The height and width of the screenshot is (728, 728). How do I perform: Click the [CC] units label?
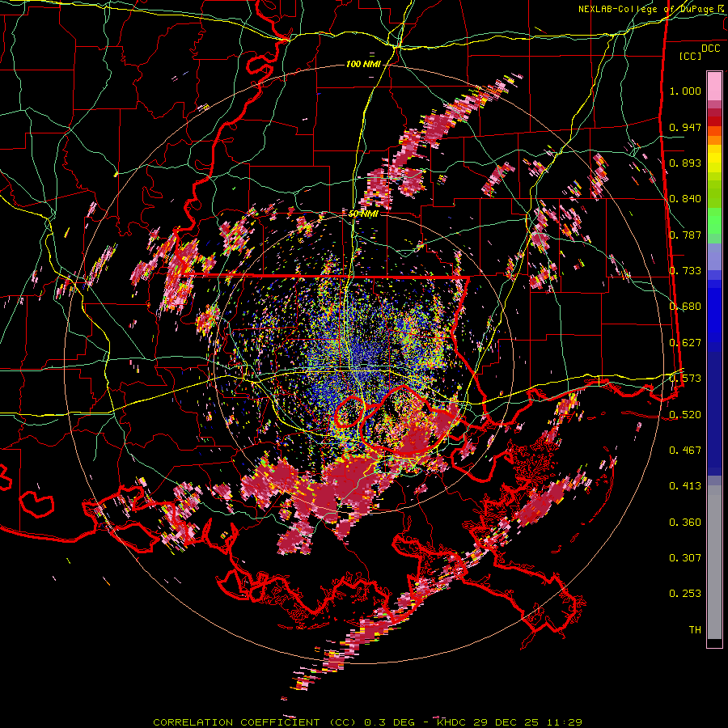click(691, 56)
